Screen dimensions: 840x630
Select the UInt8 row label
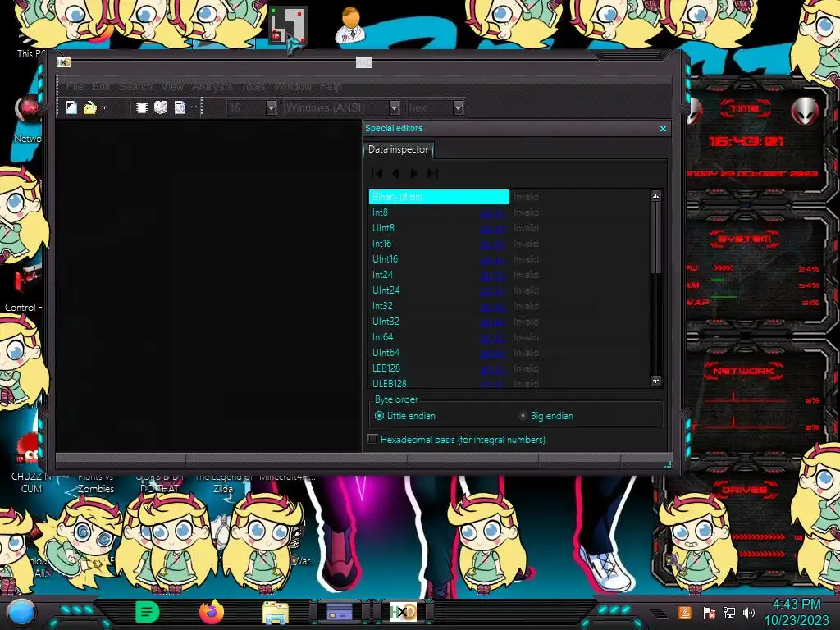pyautogui.click(x=383, y=228)
